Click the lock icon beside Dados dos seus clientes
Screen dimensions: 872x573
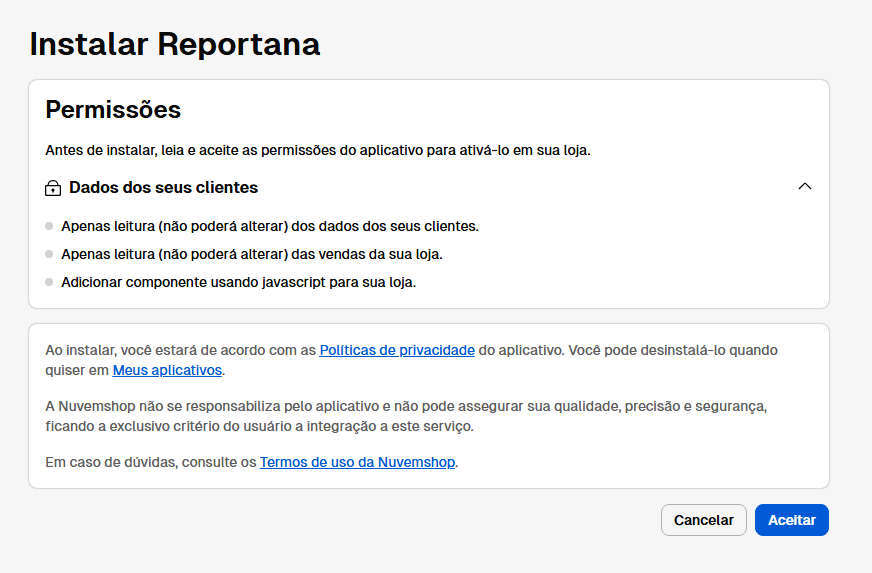[53, 188]
